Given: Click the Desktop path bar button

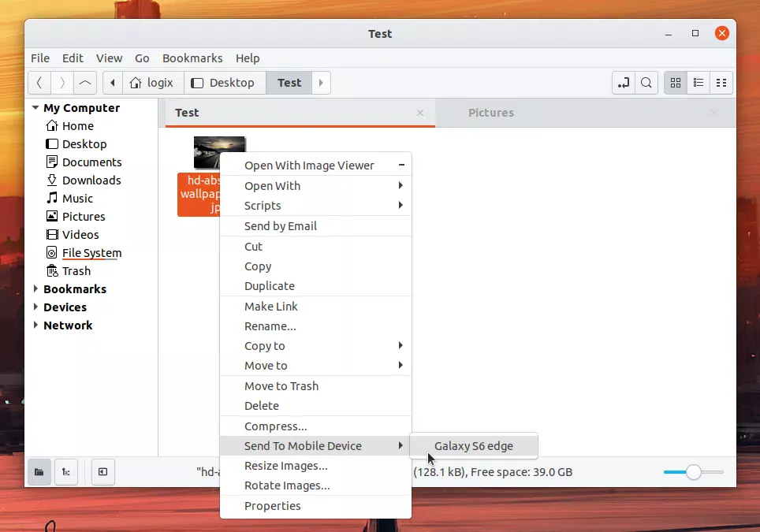Looking at the screenshot, I should (225, 83).
